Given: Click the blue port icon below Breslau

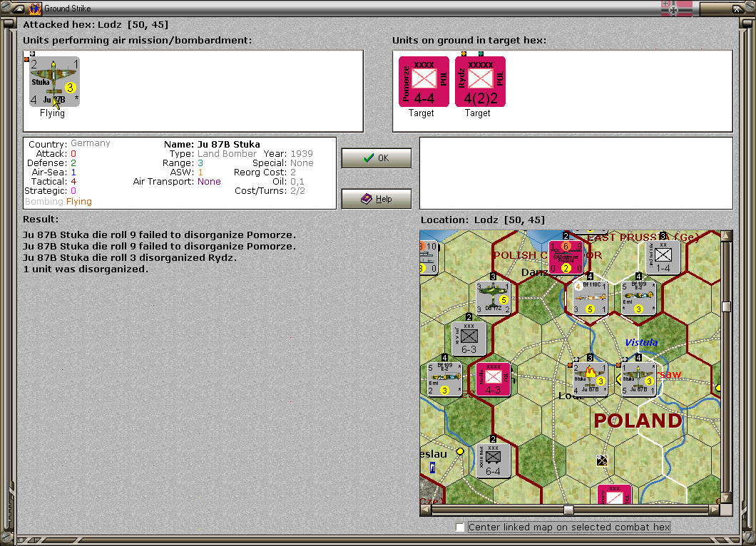Looking at the screenshot, I should pyautogui.click(x=432, y=468).
